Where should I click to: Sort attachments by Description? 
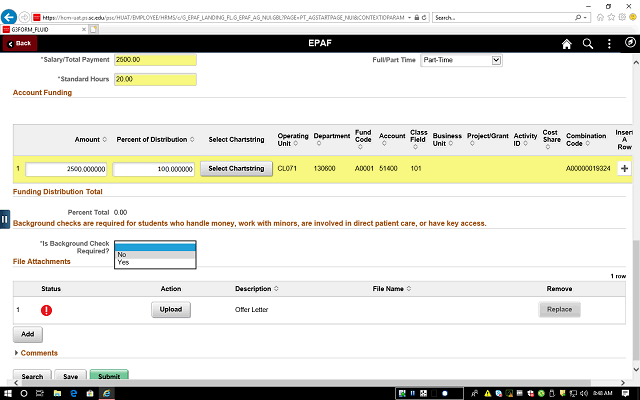[x=257, y=289]
